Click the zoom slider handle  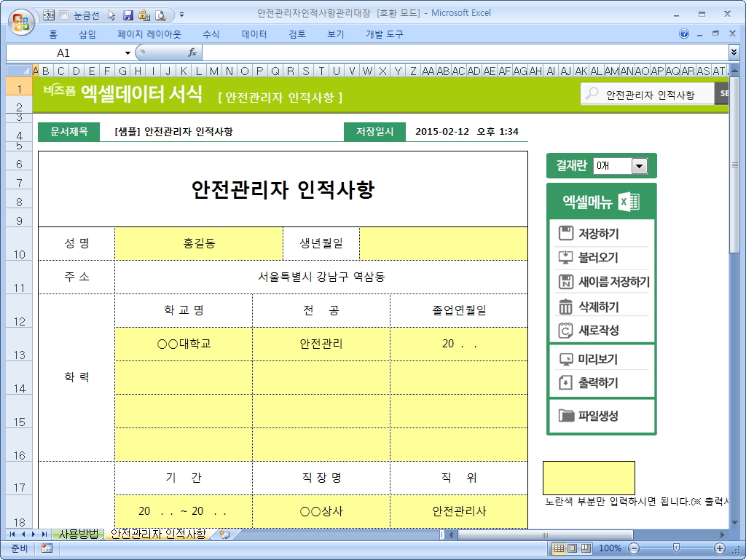point(676,548)
